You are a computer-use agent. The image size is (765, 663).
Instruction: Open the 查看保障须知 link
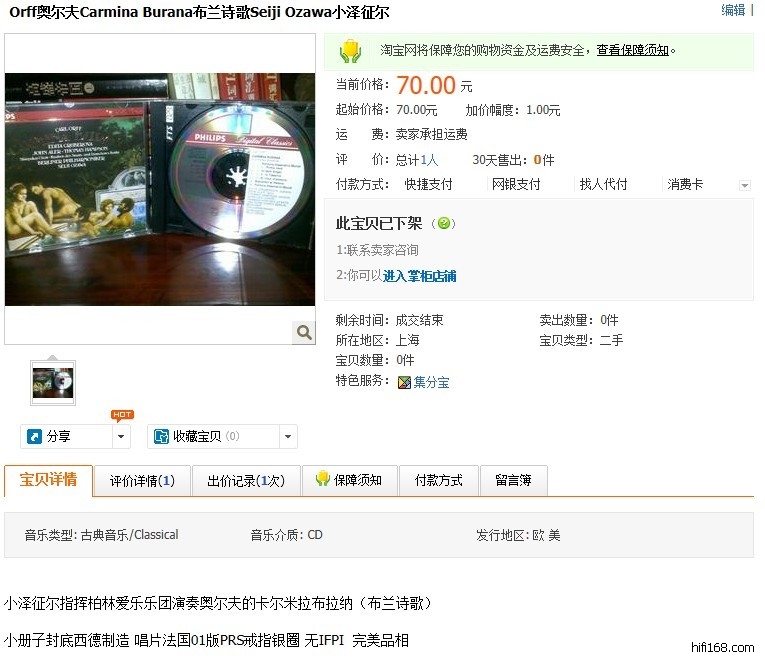632,50
